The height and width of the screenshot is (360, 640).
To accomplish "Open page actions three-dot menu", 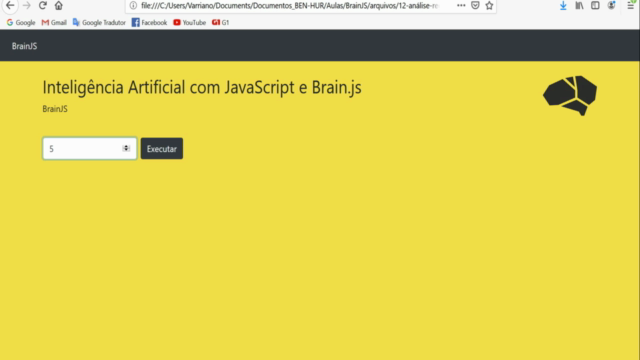I will (x=461, y=5).
